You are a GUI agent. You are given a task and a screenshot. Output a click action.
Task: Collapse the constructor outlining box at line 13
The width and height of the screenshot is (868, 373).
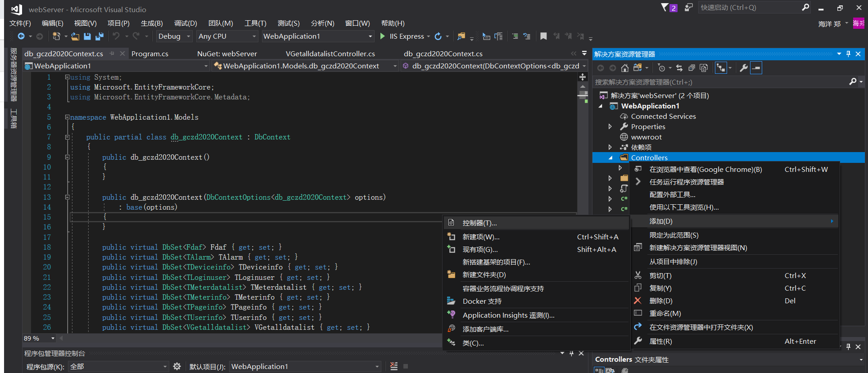67,197
